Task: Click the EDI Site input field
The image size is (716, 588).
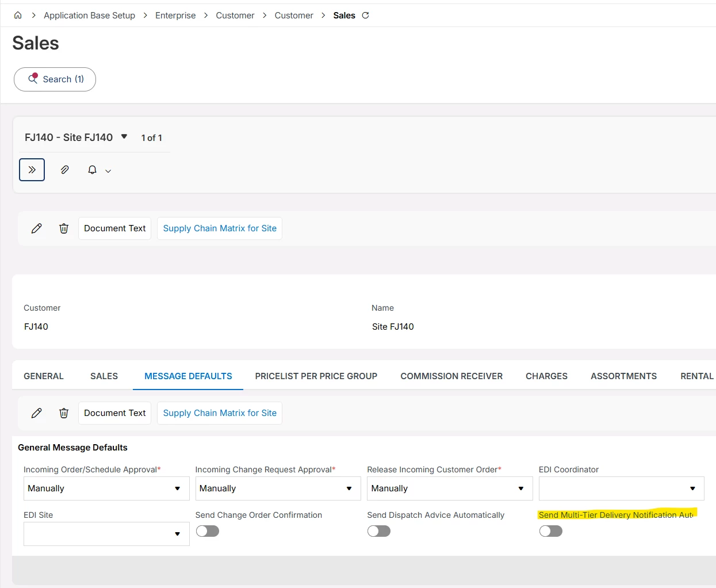Action: tap(98, 534)
